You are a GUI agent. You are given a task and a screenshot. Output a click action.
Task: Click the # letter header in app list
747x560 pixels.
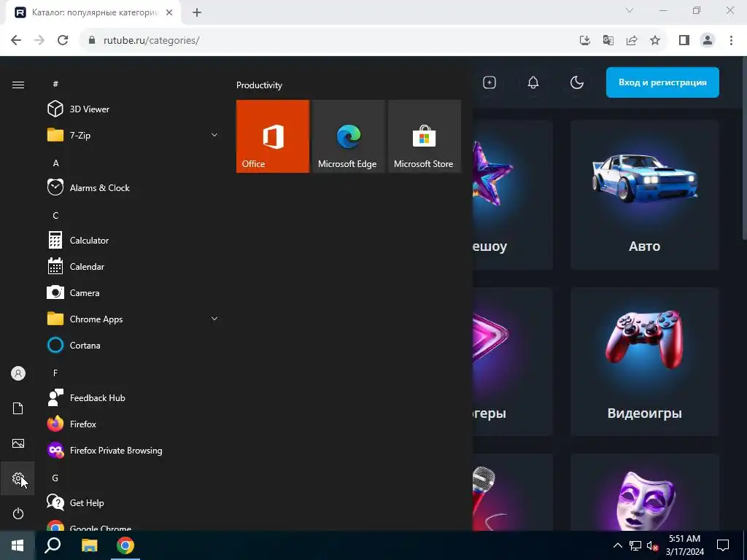click(55, 84)
